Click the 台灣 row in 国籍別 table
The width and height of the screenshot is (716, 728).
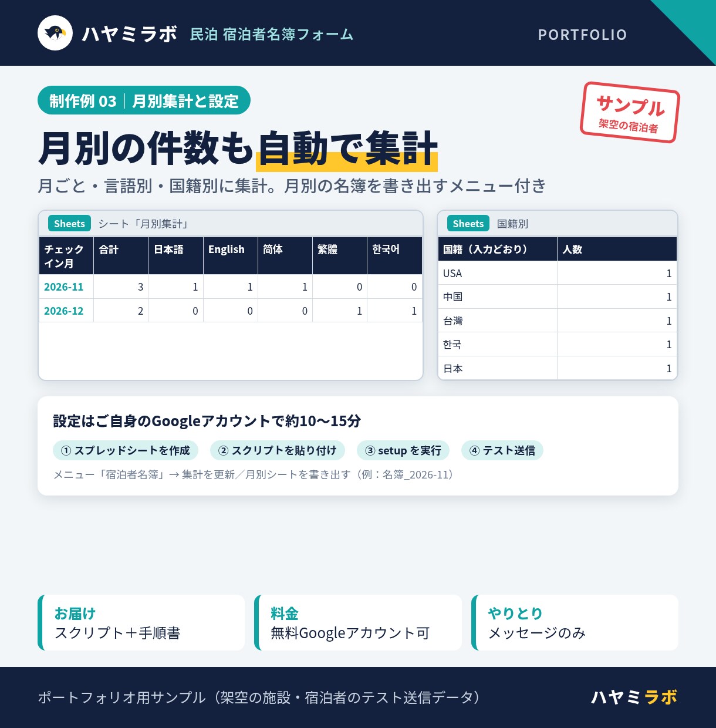point(558,321)
